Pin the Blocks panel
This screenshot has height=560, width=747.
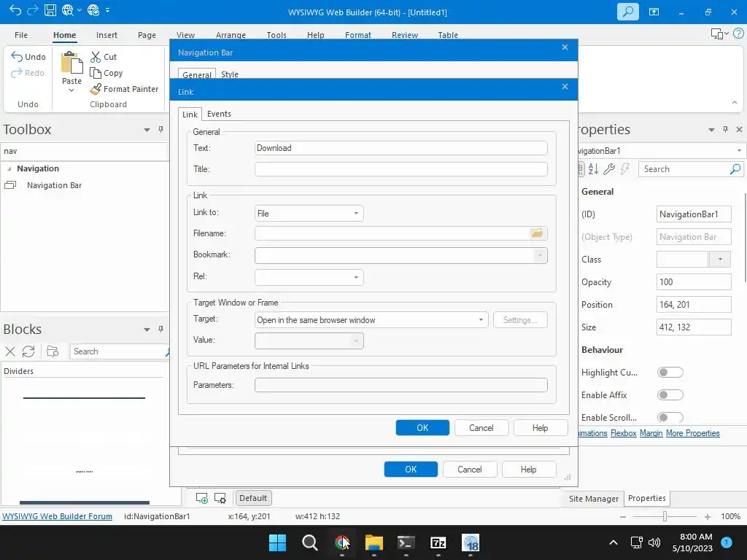pyautogui.click(x=160, y=329)
